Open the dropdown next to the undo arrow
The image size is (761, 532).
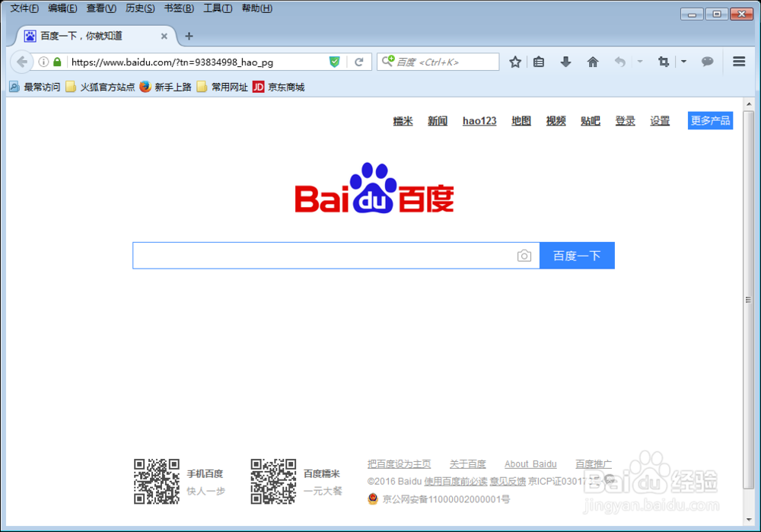[x=640, y=62]
